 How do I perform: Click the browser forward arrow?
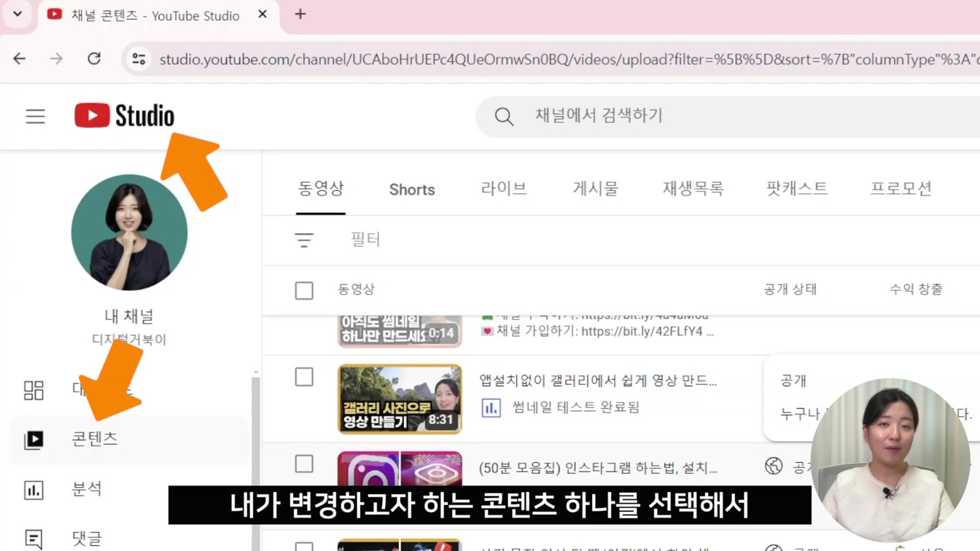(x=56, y=59)
